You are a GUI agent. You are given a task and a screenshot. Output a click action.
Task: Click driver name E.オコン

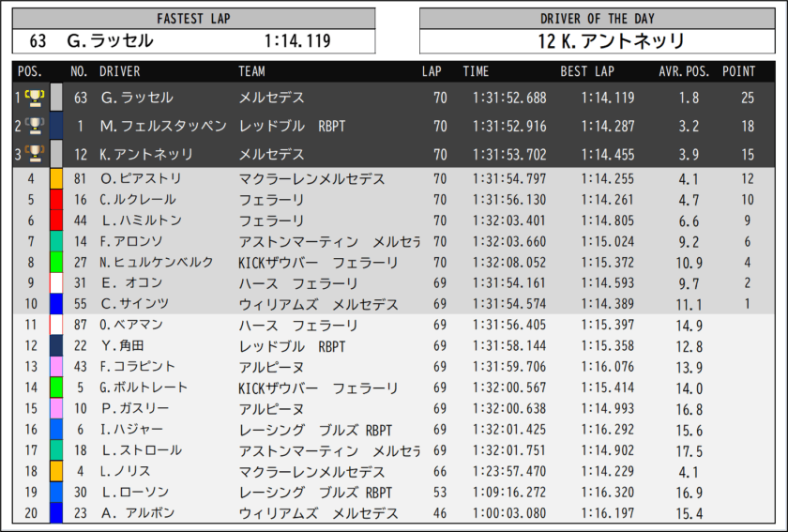(x=131, y=282)
